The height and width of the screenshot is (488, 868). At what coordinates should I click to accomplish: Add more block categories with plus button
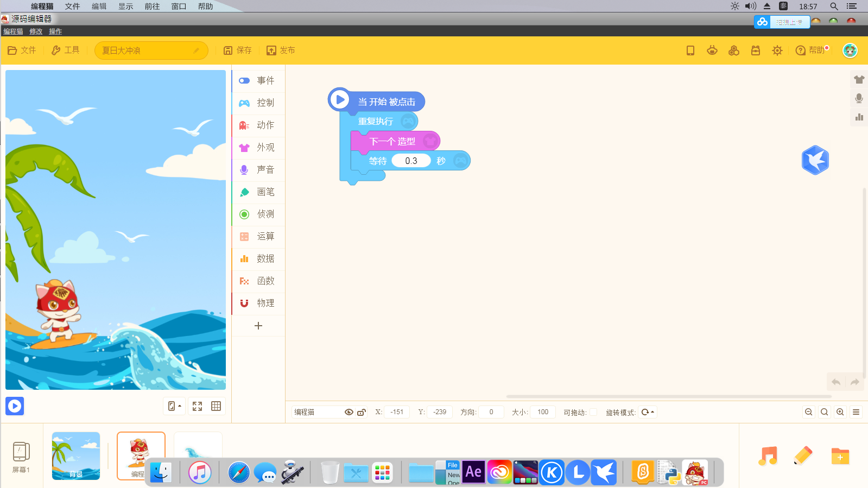(x=258, y=326)
